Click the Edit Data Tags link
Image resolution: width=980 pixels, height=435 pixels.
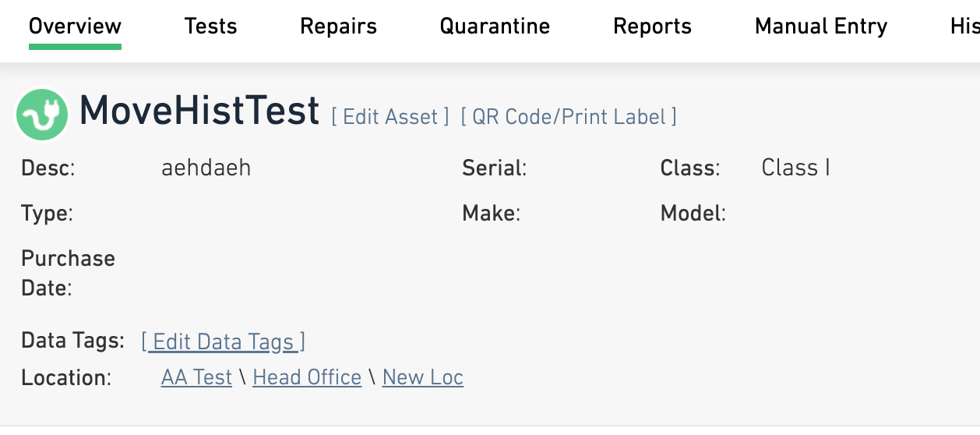click(x=224, y=341)
